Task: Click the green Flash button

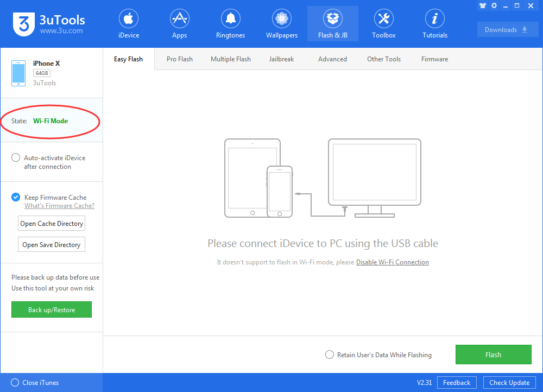Action: 493,355
